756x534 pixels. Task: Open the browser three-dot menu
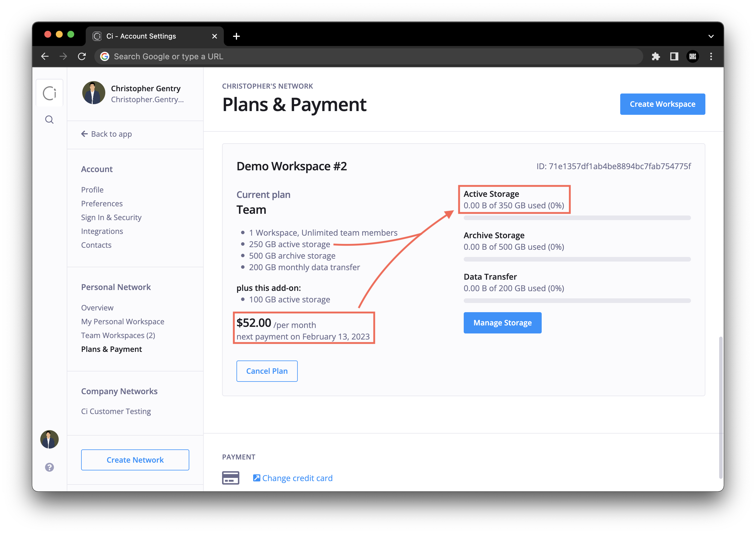[x=711, y=56]
